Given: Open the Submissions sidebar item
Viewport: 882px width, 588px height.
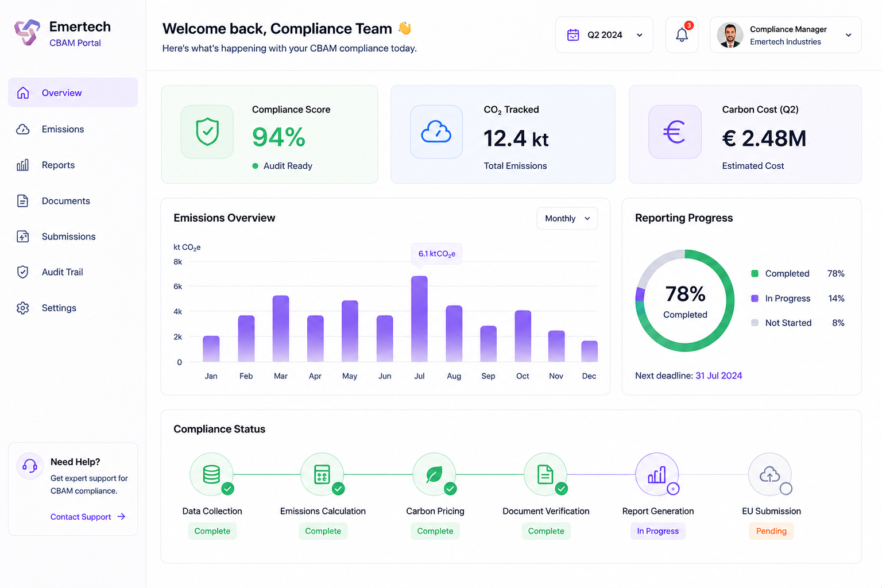Looking at the screenshot, I should (x=73, y=237).
